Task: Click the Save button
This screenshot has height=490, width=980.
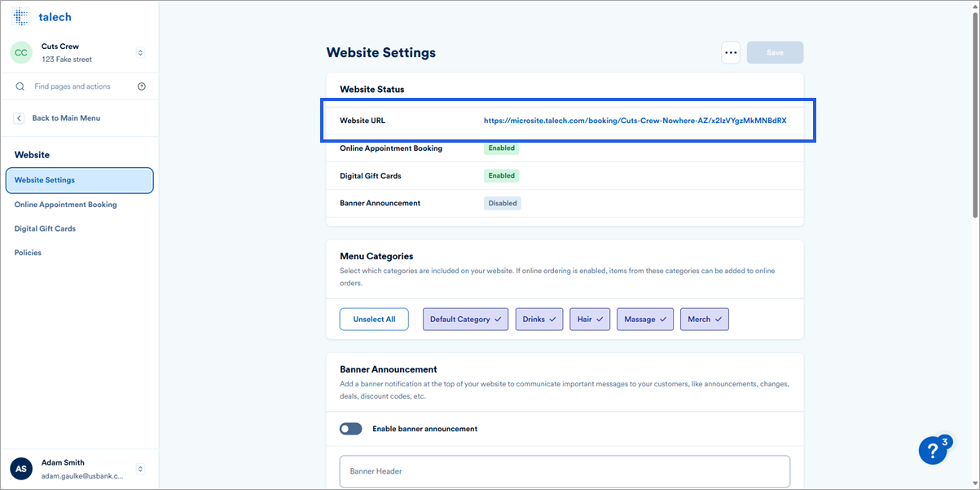Action: click(x=774, y=51)
